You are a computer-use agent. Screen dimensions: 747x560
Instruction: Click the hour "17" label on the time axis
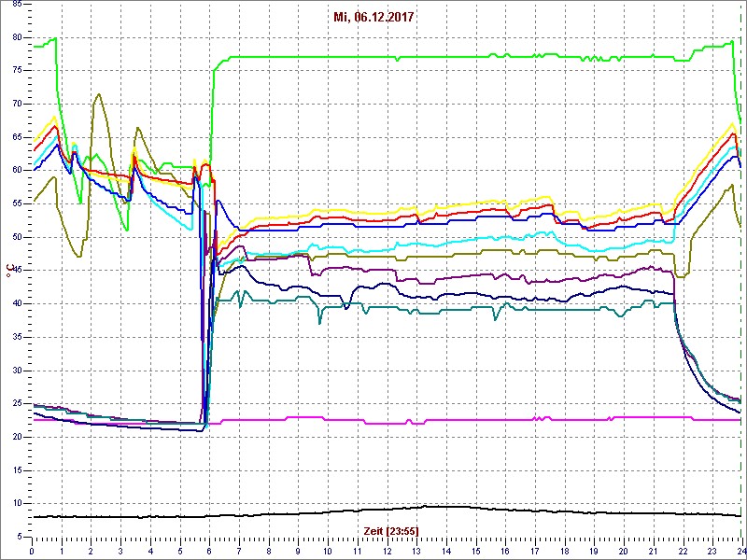tap(534, 550)
